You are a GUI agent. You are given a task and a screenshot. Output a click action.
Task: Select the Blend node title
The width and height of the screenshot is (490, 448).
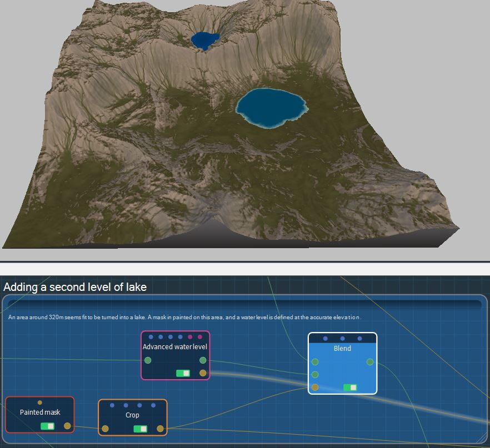click(x=342, y=349)
